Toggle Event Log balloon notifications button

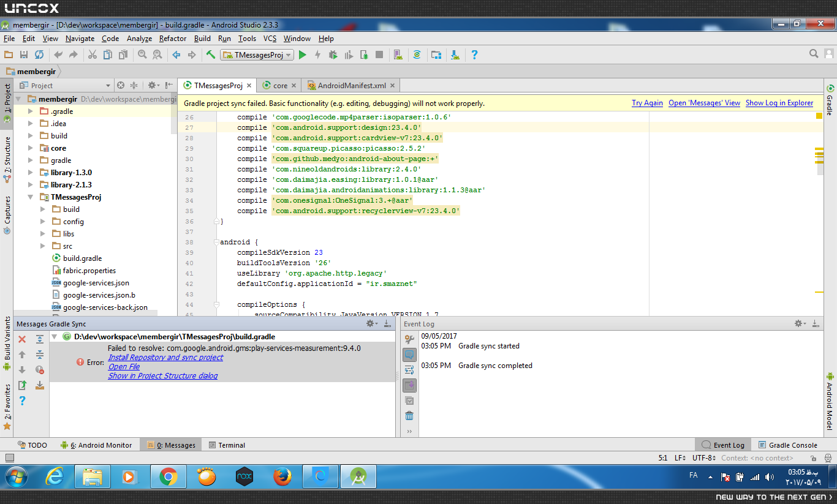(x=409, y=355)
